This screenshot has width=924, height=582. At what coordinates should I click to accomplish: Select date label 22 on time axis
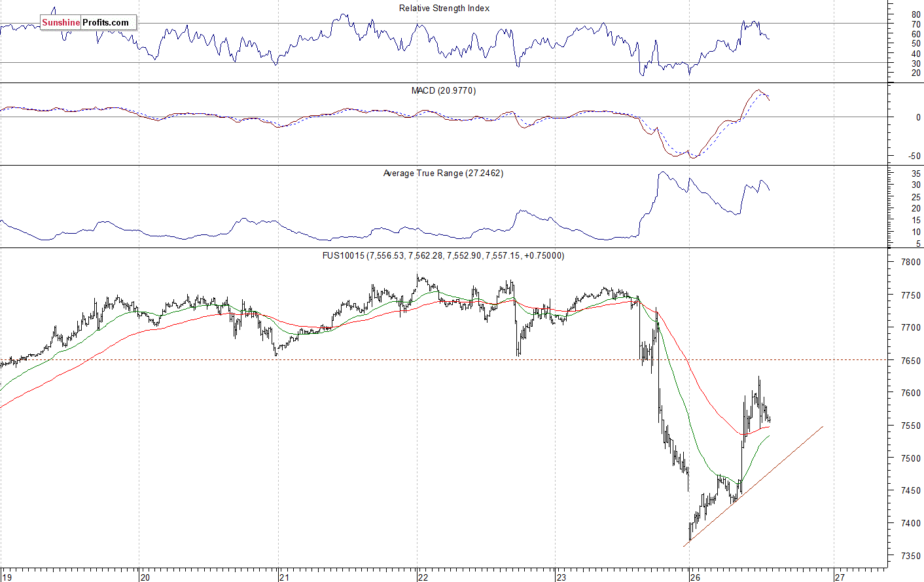423,577
